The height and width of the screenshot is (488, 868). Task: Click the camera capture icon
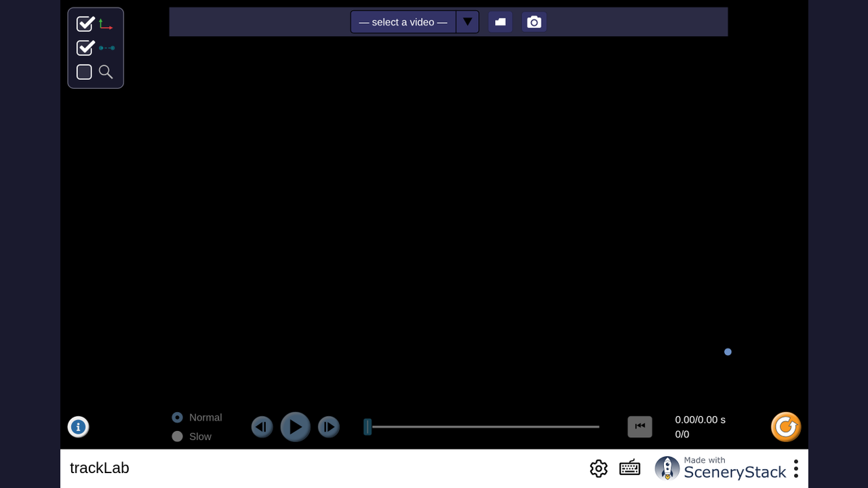click(x=534, y=22)
